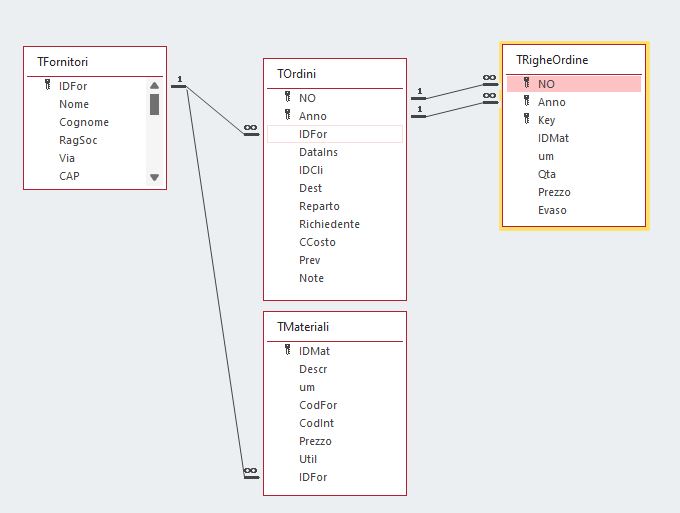Click the key icon beside NO in TRigheOrdine
This screenshot has height=513, width=680.
526,83
